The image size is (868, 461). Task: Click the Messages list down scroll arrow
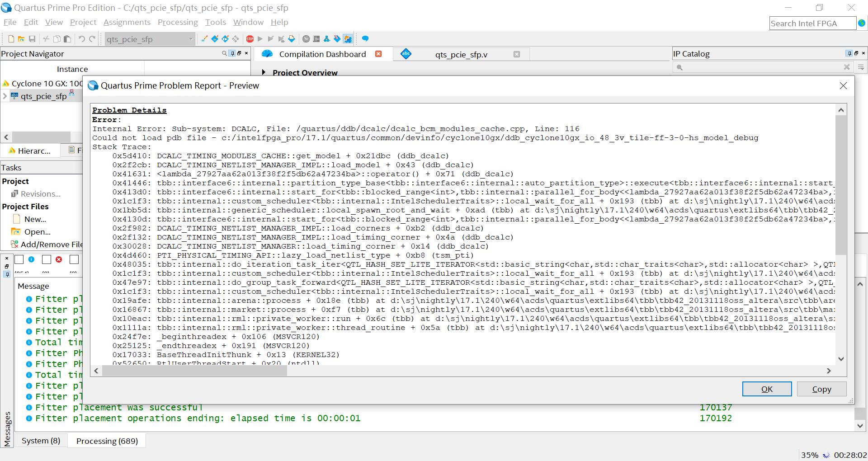[x=860, y=425]
